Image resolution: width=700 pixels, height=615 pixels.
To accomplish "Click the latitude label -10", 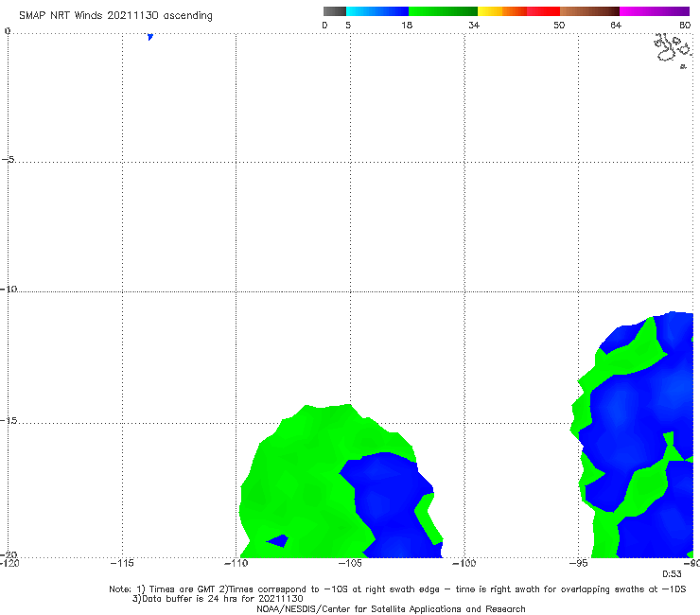I will click(x=8, y=289).
